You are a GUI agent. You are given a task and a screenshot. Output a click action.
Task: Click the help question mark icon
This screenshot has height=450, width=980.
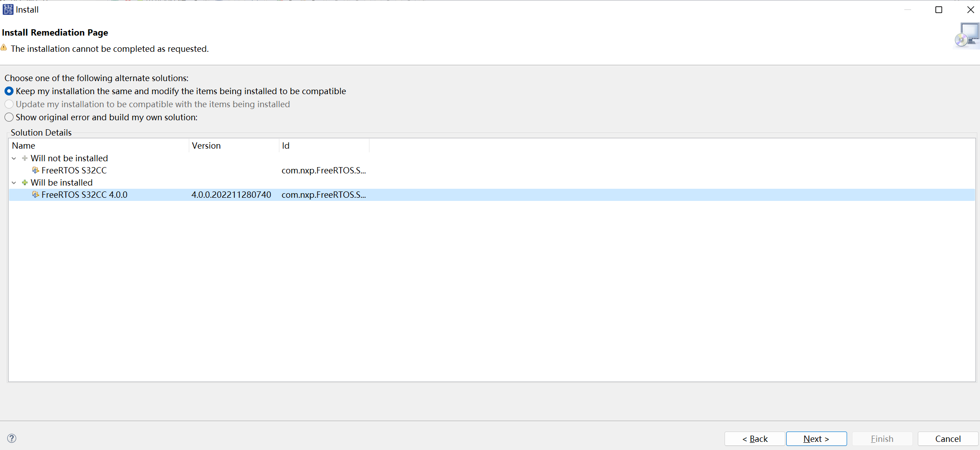(12, 438)
